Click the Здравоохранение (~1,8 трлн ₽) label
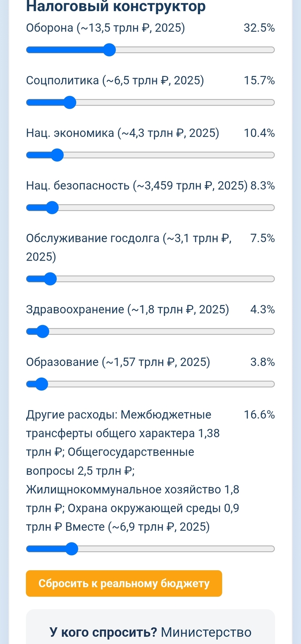Screen dimensions: 301x644 point(127,310)
